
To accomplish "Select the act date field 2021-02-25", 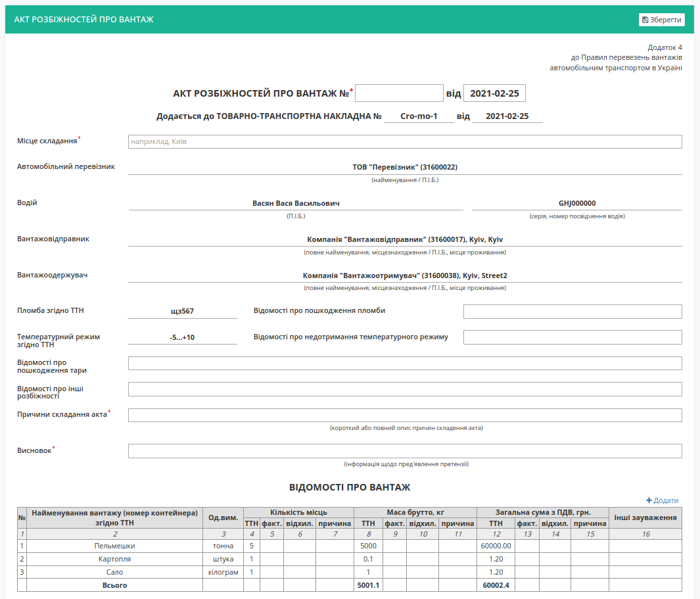I will [495, 93].
